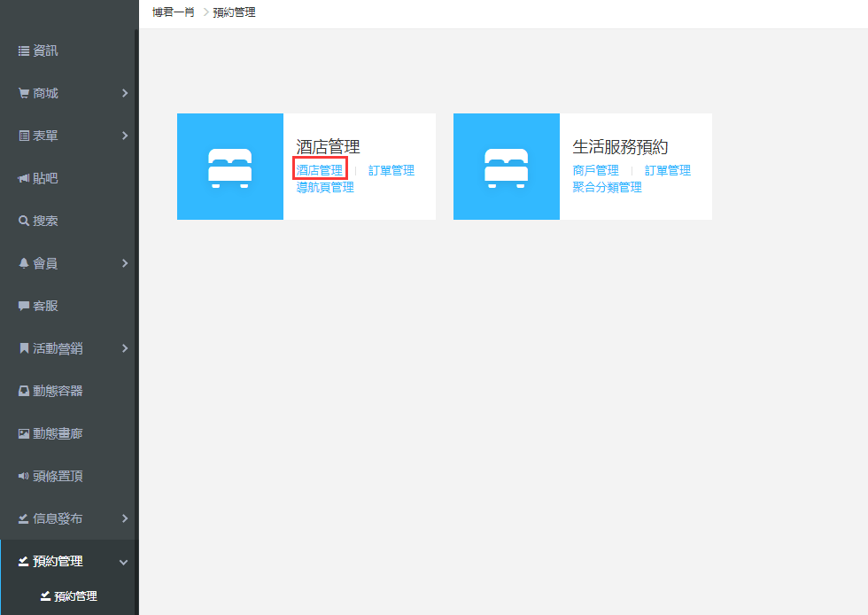Click the magnifier icon beside 搜索
This screenshot has width=868, height=615.
[x=24, y=221]
